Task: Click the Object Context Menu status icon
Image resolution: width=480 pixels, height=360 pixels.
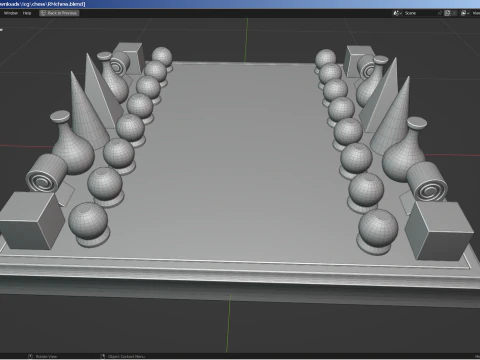Action: click(x=103, y=356)
